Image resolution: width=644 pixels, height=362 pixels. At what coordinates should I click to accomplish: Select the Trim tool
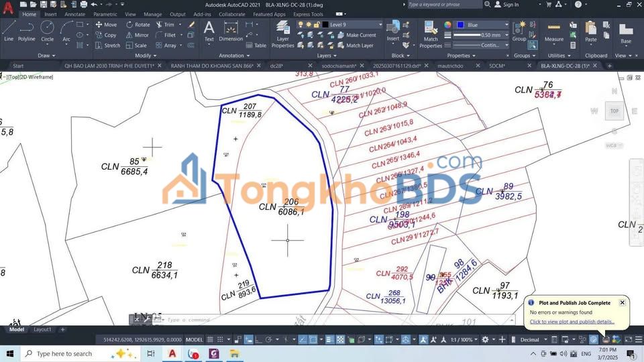pos(165,25)
